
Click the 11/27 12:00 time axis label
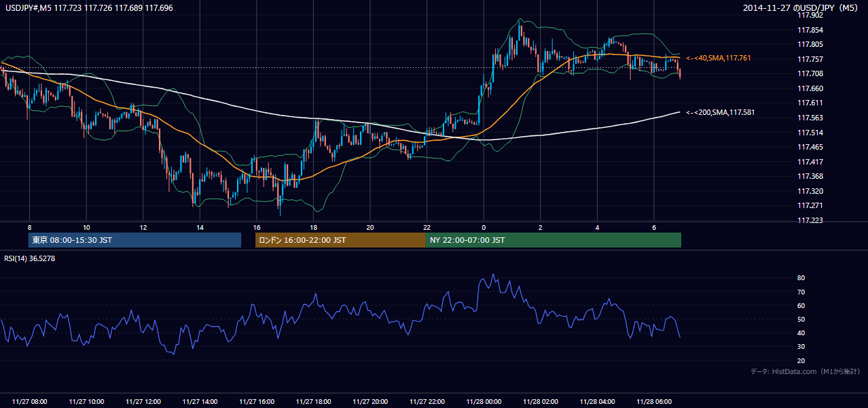coord(143,402)
